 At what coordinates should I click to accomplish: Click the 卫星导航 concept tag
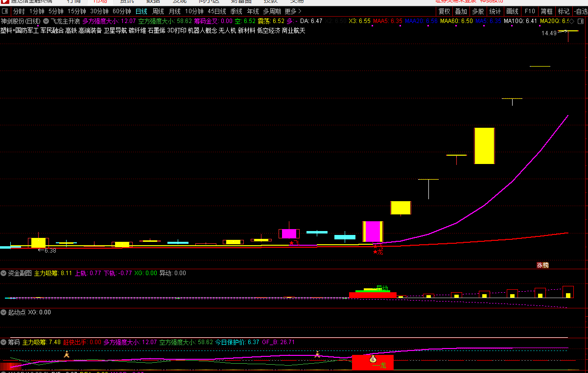116,31
